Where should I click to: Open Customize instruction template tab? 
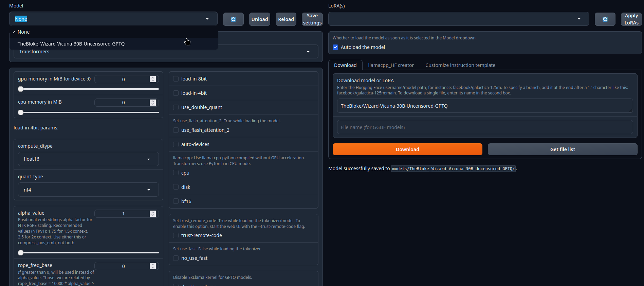[x=460, y=65]
